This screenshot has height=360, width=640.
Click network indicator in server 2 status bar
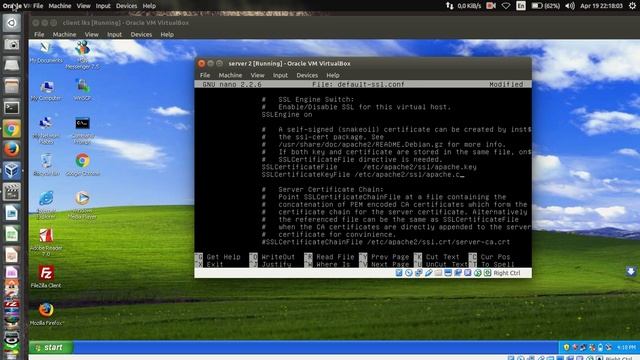418,273
